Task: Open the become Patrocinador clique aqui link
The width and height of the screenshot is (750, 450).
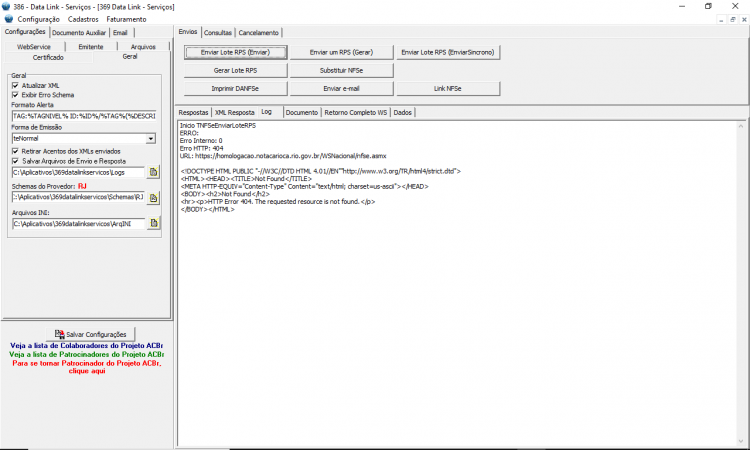Action: click(x=87, y=367)
